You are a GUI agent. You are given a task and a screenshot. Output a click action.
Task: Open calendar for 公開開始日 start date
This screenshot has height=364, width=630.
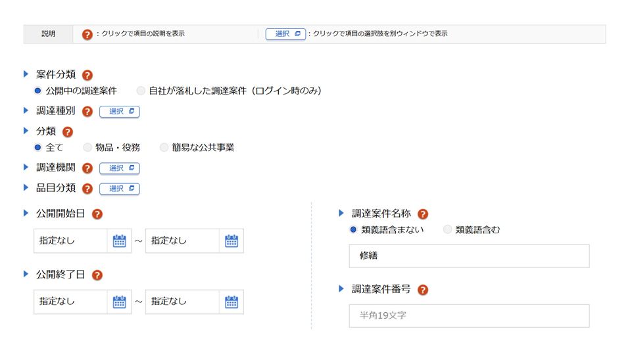point(119,240)
